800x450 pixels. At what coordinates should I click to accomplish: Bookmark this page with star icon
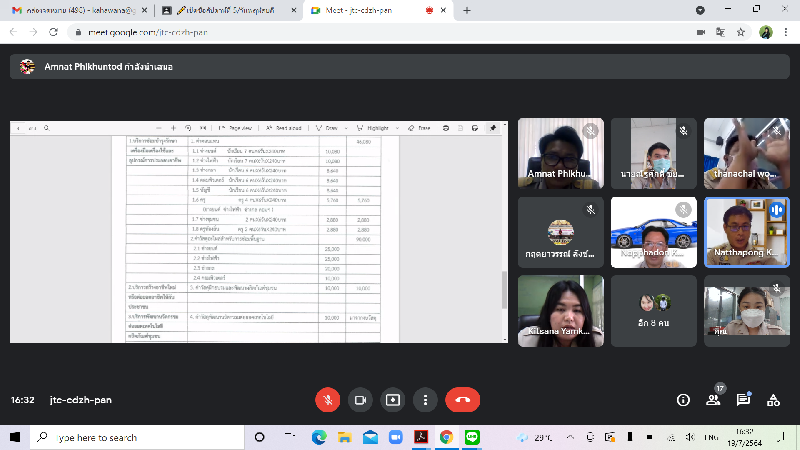click(x=740, y=32)
